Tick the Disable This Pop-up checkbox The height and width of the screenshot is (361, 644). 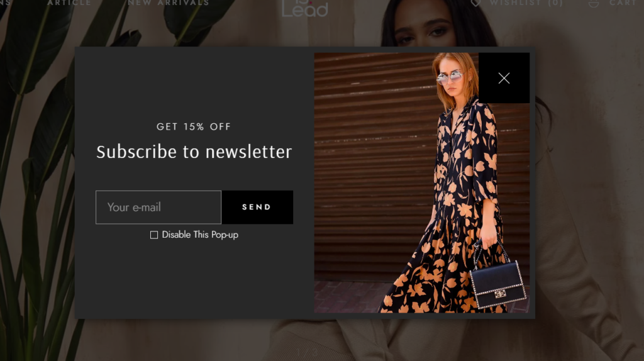pyautogui.click(x=154, y=235)
